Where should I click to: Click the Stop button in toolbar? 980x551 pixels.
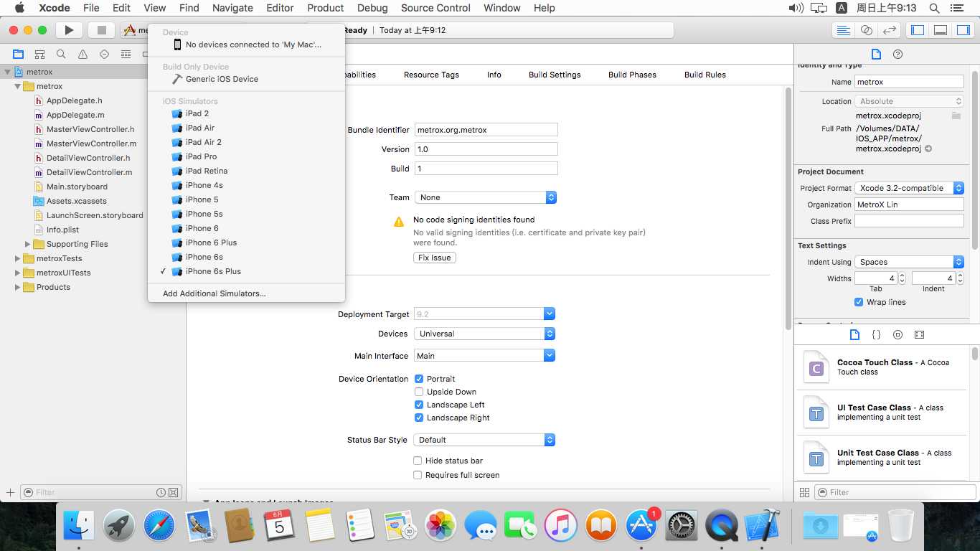101,30
